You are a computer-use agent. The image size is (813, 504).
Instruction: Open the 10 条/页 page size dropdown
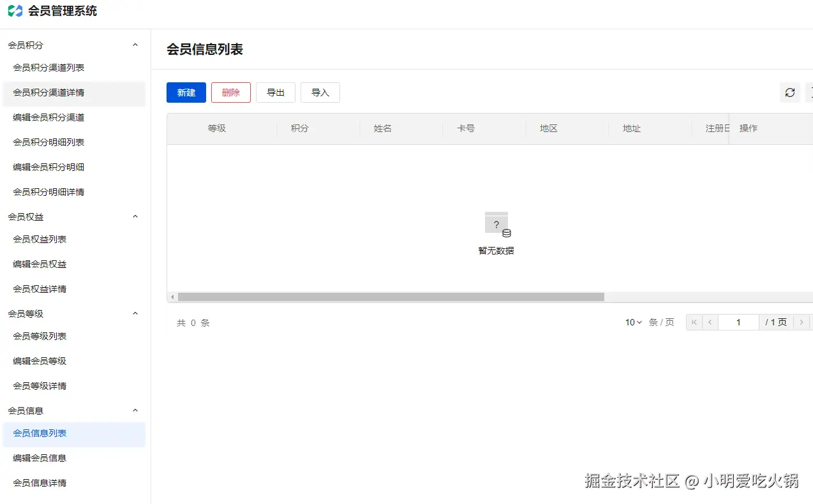[x=632, y=322]
